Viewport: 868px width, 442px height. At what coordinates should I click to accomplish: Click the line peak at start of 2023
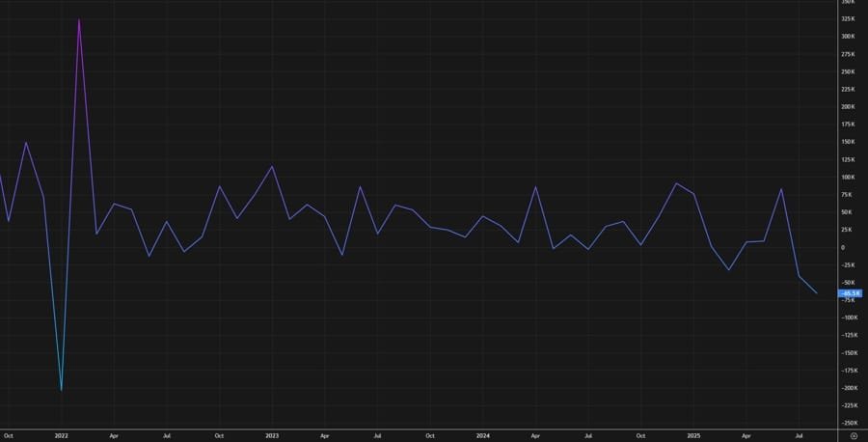pos(272,166)
